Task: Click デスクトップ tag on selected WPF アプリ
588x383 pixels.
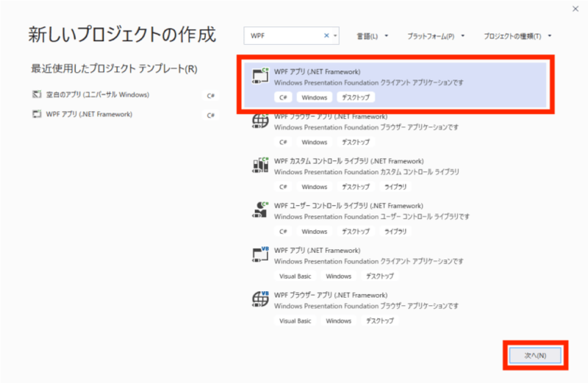Action: 356,98
